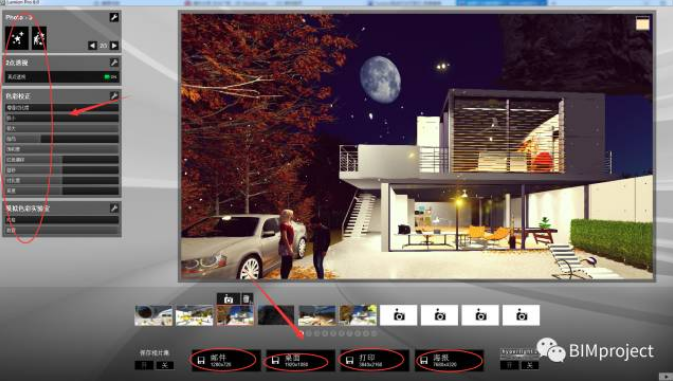The image size is (673, 381).
Task: Go to previous photo set with left arrow
Action: (92, 45)
